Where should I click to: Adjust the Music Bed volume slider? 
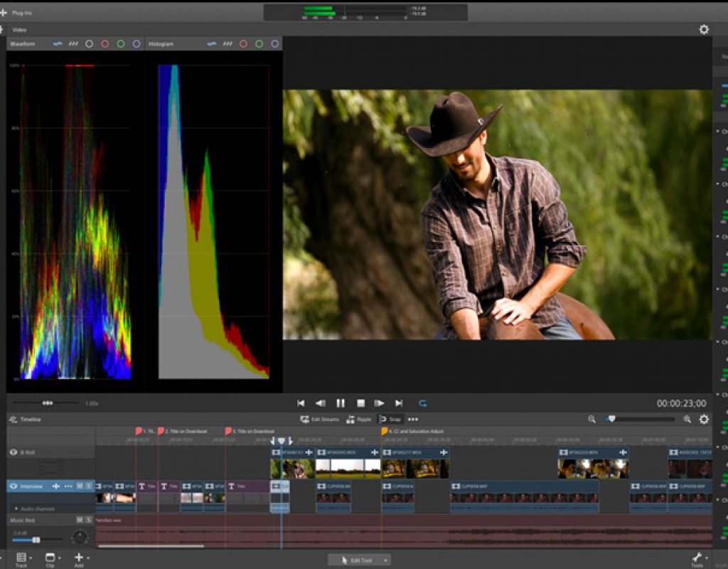click(37, 540)
